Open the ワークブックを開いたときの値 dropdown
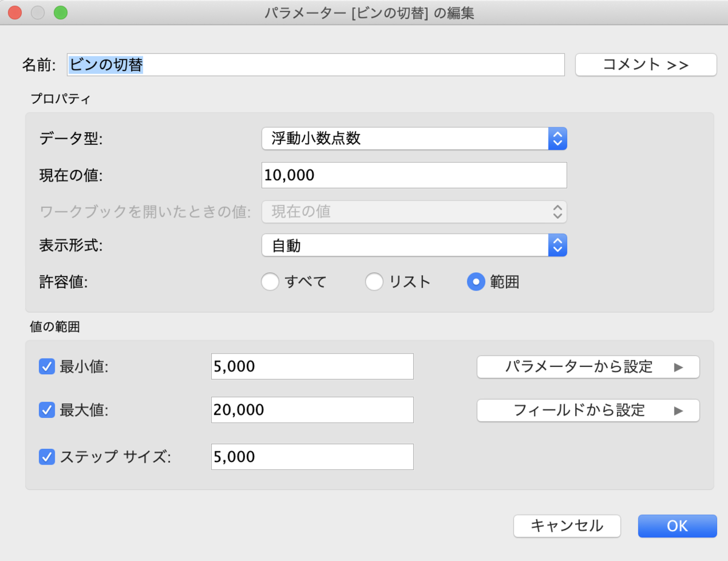This screenshot has width=728, height=561. tap(414, 212)
